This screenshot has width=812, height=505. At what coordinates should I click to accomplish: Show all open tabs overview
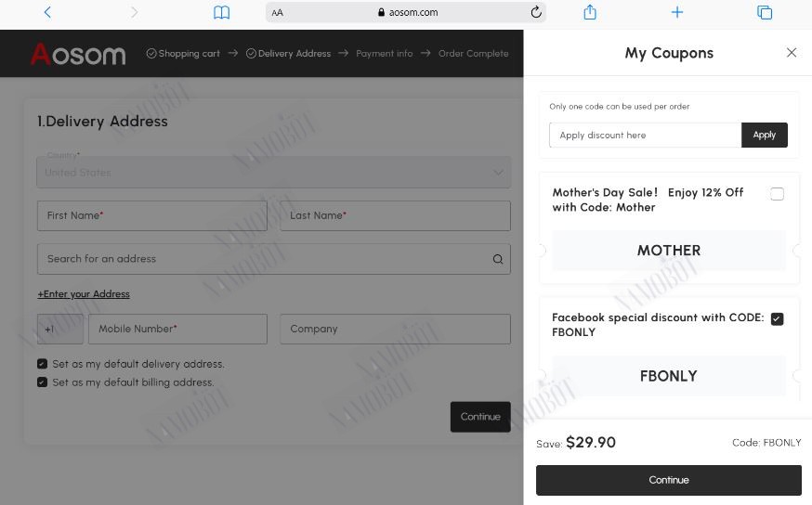click(x=765, y=12)
